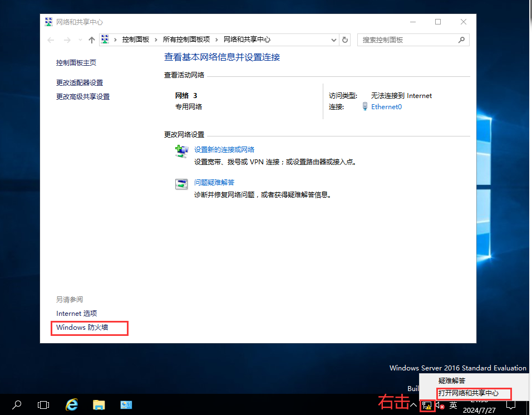The image size is (532, 415).
Task: Open 更改适配器设置
Action: [80, 83]
